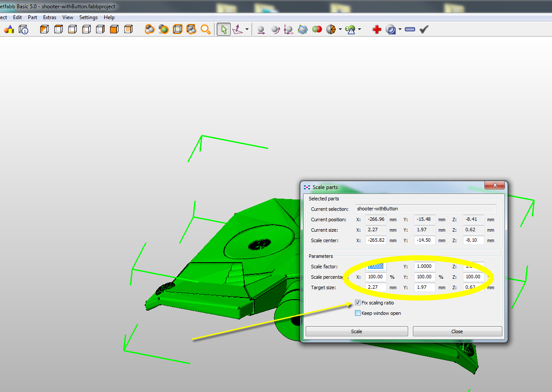552x392 pixels.
Task: Expand the triangle mesh sphere dropdown arrow
Action: 340,30
